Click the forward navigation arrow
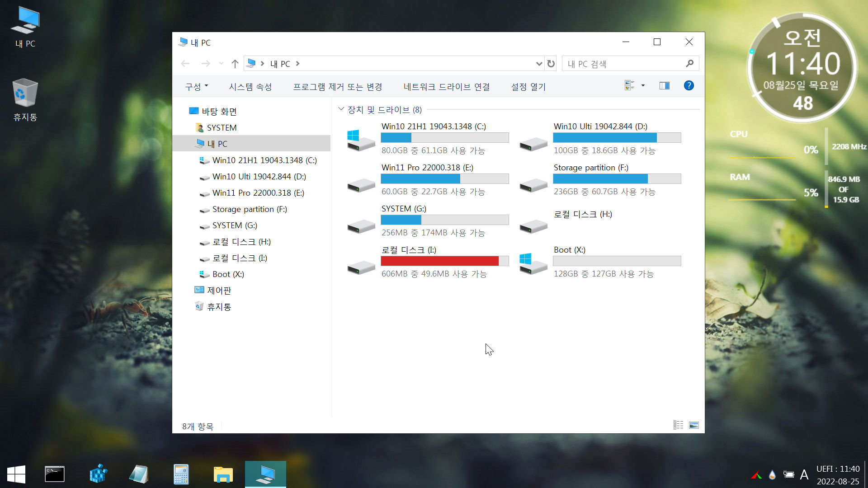 tap(206, 64)
